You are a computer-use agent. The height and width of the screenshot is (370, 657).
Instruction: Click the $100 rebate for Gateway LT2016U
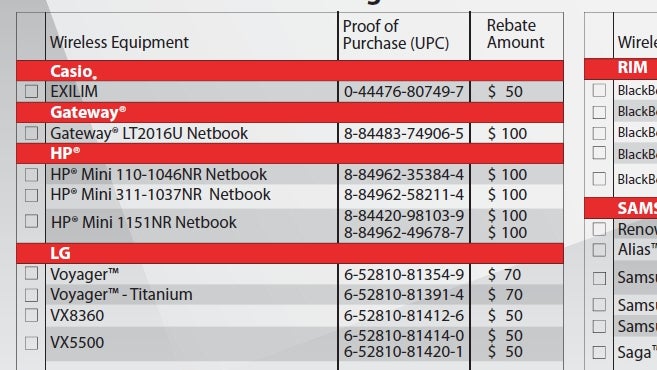507,134
